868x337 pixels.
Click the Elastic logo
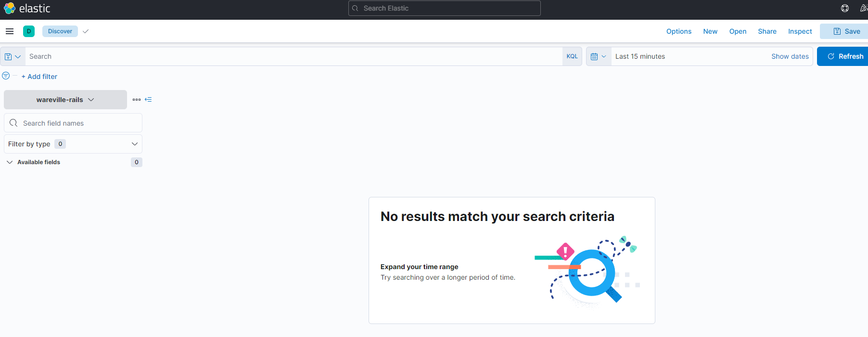pos(27,8)
